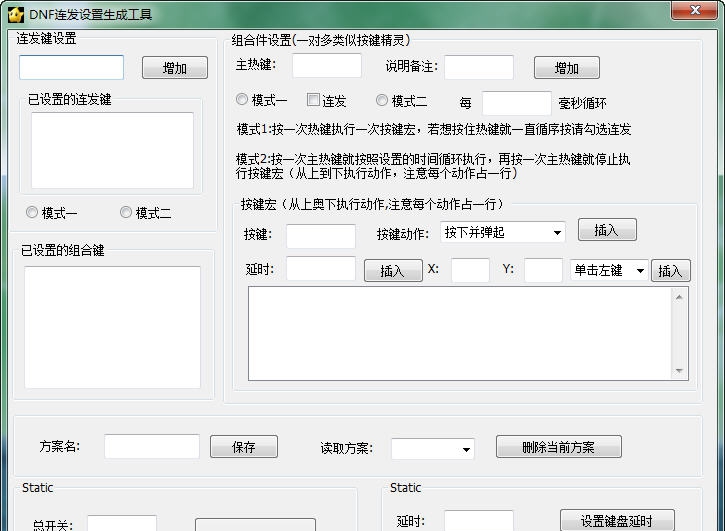This screenshot has width=725, height=531.
Task: Click the 设置键盘延时 button
Action: (617, 520)
